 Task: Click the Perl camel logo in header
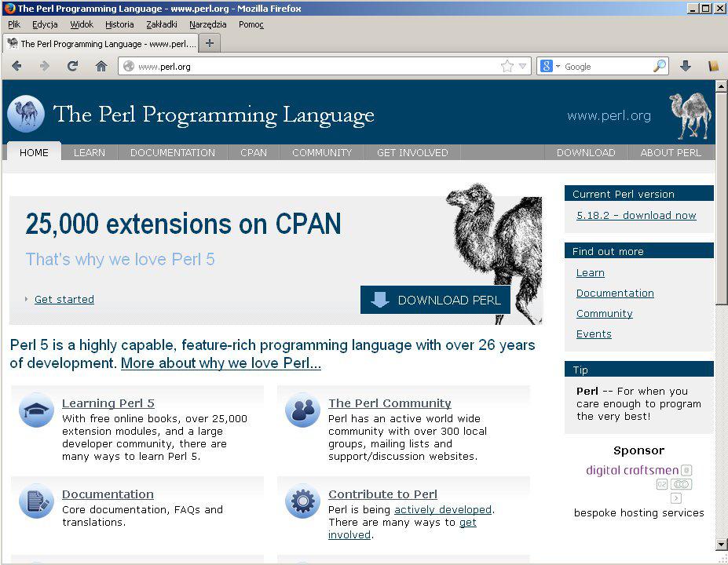pos(26,114)
